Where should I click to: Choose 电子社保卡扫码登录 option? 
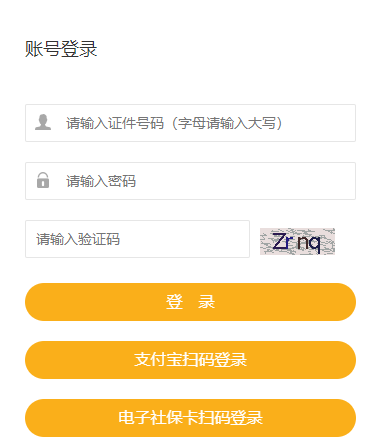click(x=190, y=418)
